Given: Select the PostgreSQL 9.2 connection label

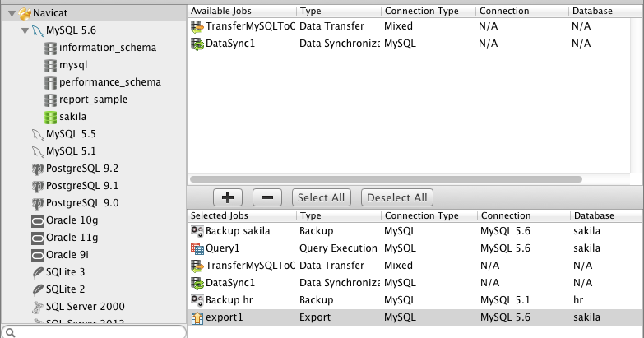Looking at the screenshot, I should tap(82, 169).
